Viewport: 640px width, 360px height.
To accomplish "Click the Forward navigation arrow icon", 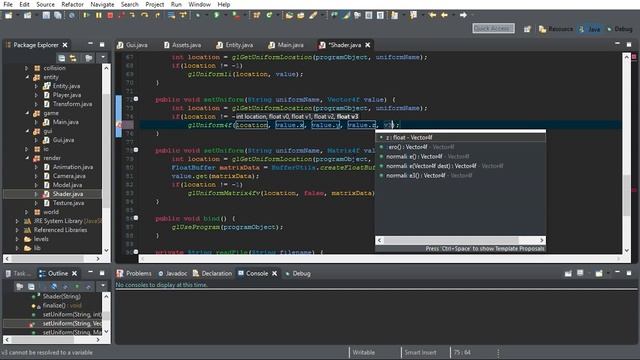I will [463, 15].
